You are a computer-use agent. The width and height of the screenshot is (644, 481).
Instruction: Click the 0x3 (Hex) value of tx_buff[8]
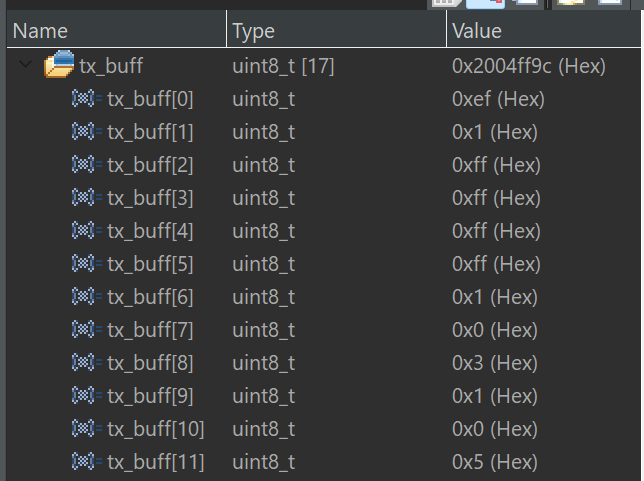tap(495, 363)
